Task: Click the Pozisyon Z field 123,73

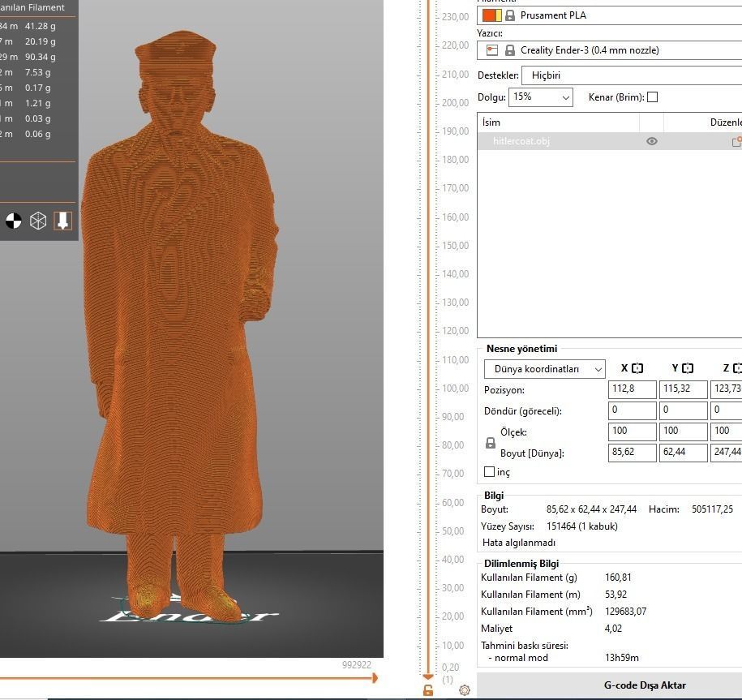Action: coord(727,389)
